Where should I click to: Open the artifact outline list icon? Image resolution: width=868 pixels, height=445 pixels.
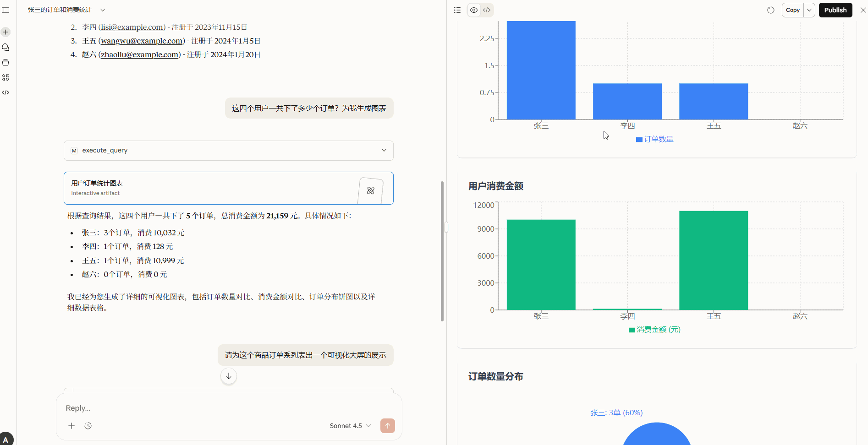457,10
